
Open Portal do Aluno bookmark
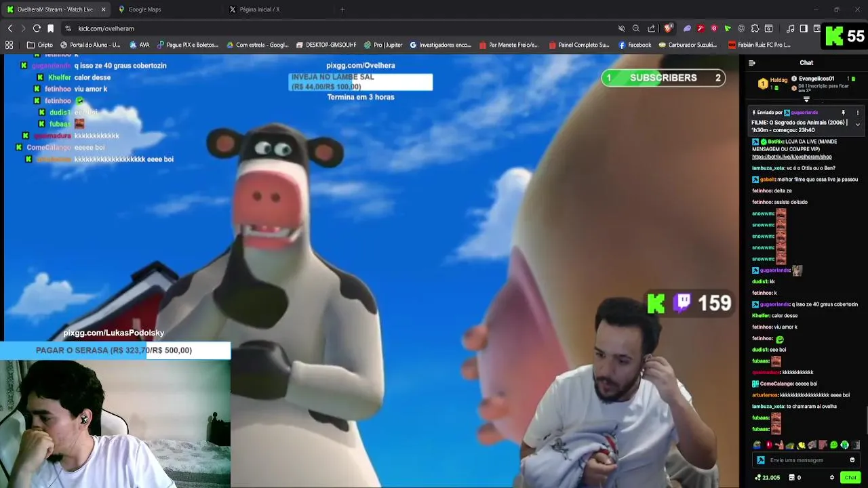pyautogui.click(x=90, y=45)
